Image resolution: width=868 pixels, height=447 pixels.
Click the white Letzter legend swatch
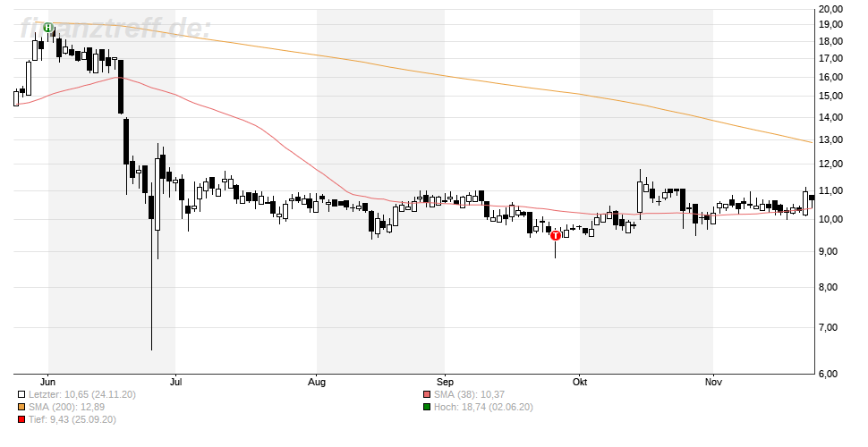21,395
